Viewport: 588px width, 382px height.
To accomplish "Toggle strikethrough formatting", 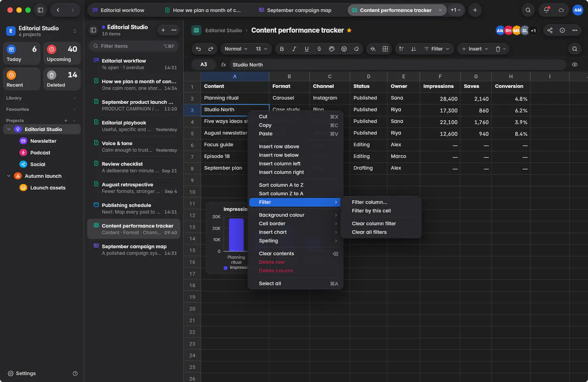I will point(319,49).
